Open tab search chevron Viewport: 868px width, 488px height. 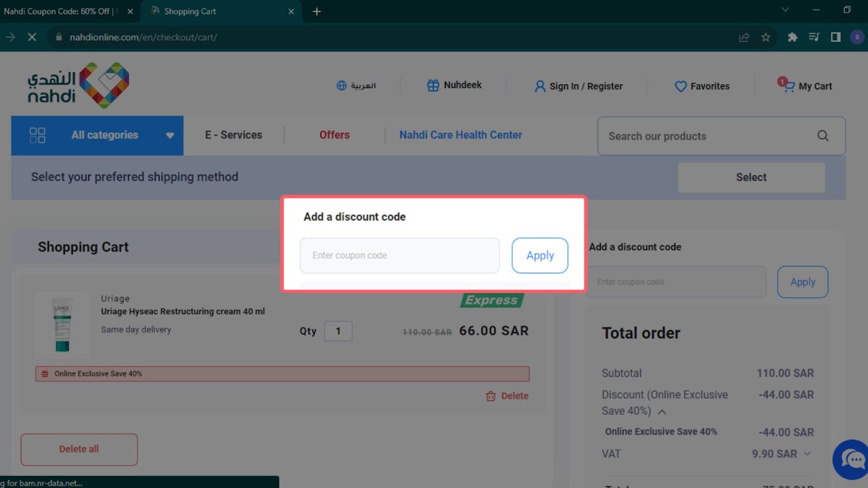click(785, 10)
